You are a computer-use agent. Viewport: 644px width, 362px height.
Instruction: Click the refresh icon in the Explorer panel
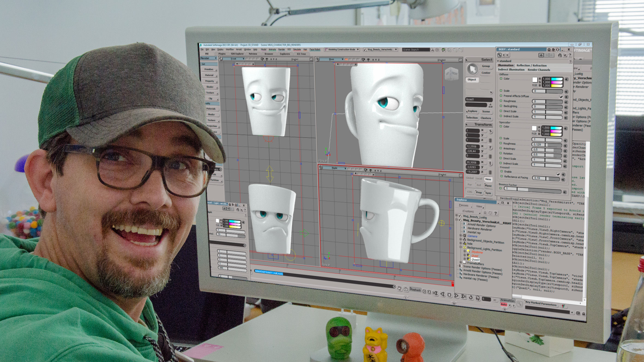click(490, 213)
